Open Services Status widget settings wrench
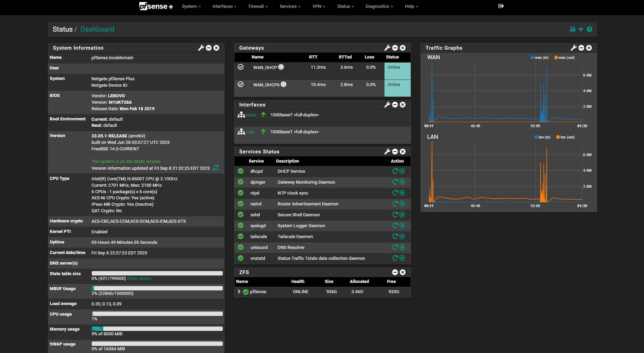Screen dimensions: 644x353 point(387,152)
